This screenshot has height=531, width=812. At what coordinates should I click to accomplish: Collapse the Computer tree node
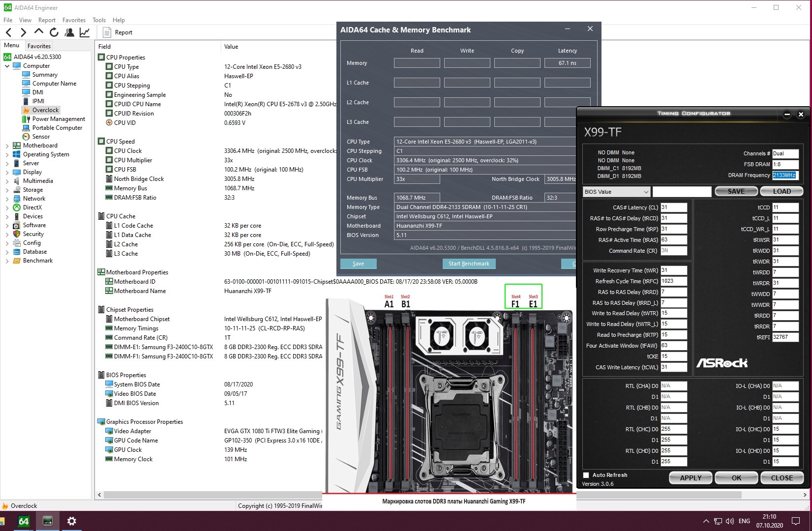pyautogui.click(x=7, y=66)
